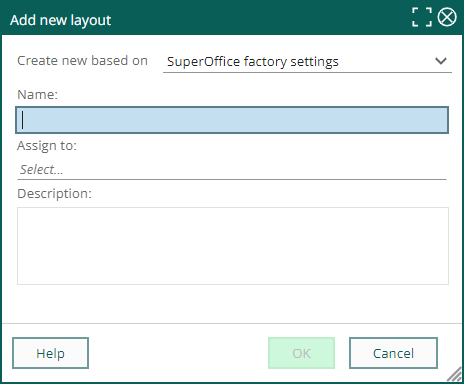Open the Help button
The image size is (464, 384).
50,353
